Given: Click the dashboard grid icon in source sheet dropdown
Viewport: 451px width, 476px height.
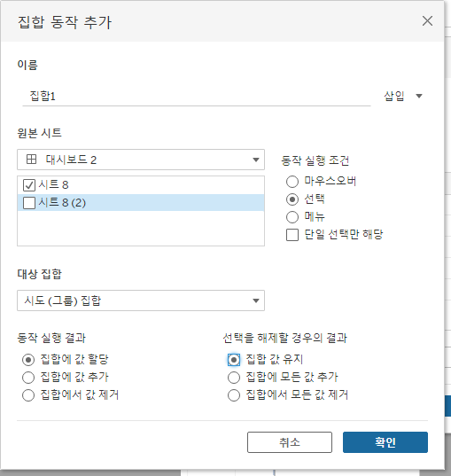Looking at the screenshot, I should pos(31,159).
